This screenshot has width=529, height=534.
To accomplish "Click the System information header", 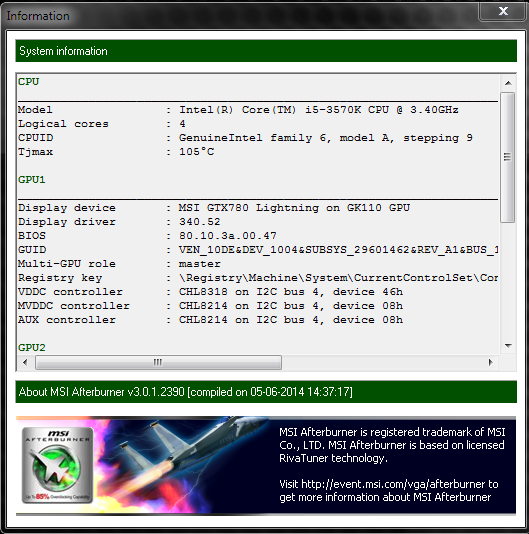I will (x=266, y=51).
